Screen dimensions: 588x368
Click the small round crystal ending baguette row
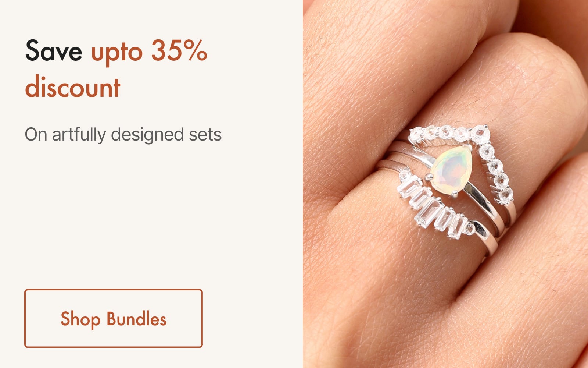coord(469,229)
